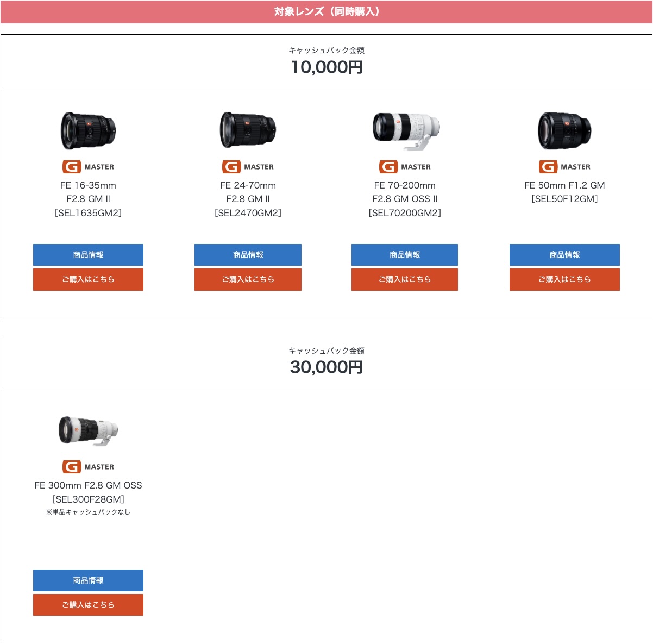Click G Master logo under 24-70mm lens
The width and height of the screenshot is (653, 644).
248,167
